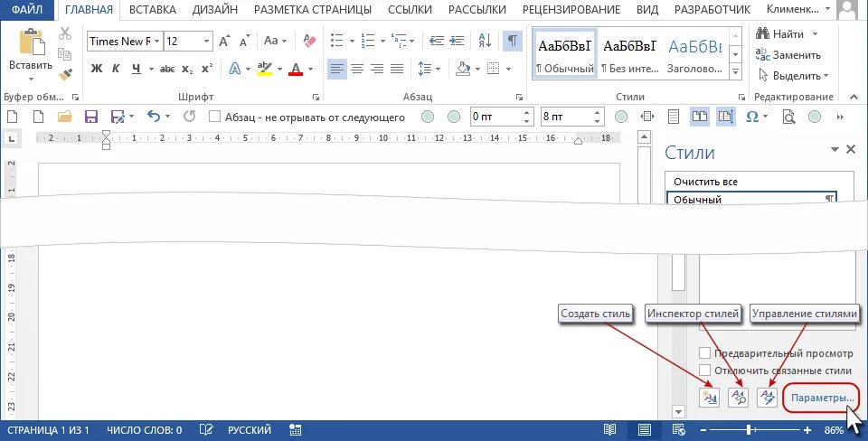This screenshot has height=441, width=868.
Task: Click the Decrease Indent icon
Action: 437,41
